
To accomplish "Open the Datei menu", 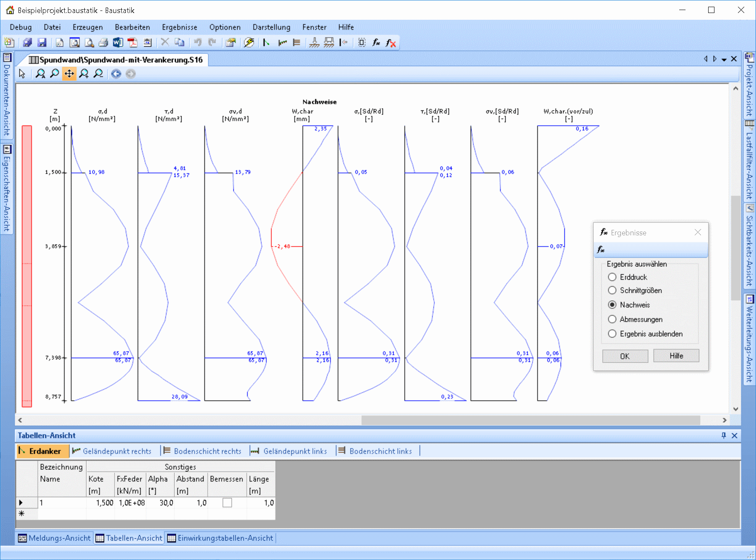I will (x=52, y=27).
